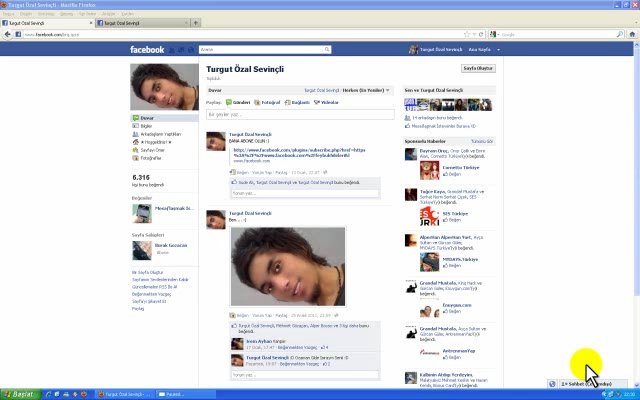Screen dimensions: 640x400
Task: Open Dosya menu in Firefox menu bar
Action: pyautogui.click(x=9, y=14)
